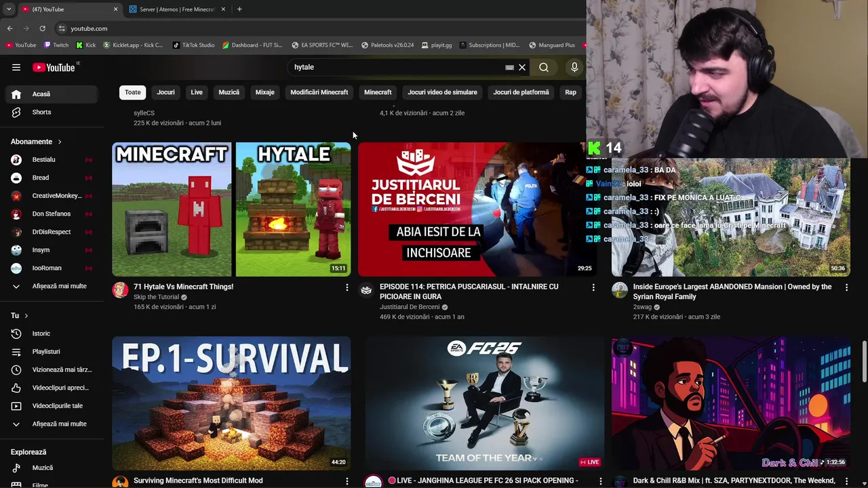Select the Live filter chip
The width and height of the screenshot is (868, 488).
click(x=197, y=92)
